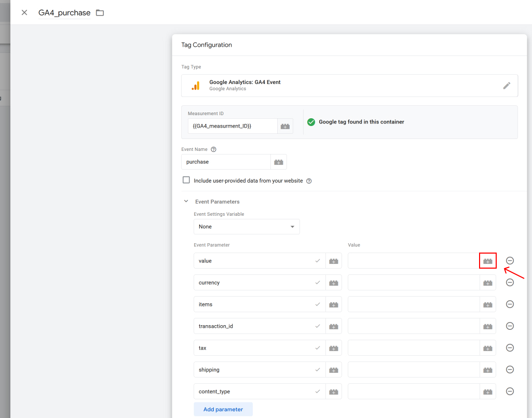Remove the shipping parameter row
This screenshot has height=418, width=532.
tap(510, 369)
